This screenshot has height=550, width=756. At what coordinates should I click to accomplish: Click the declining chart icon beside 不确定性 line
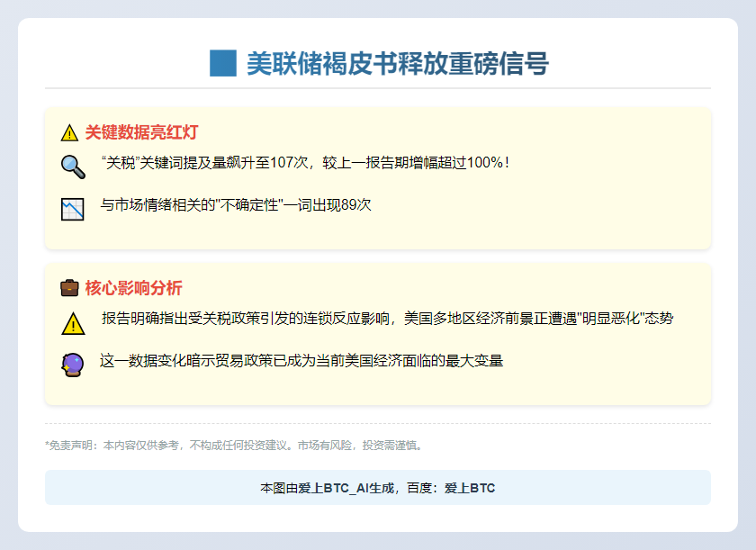(x=73, y=209)
